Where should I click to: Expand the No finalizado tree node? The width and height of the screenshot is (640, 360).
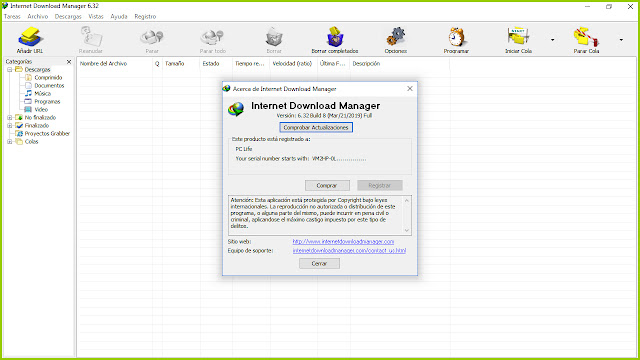(9, 118)
